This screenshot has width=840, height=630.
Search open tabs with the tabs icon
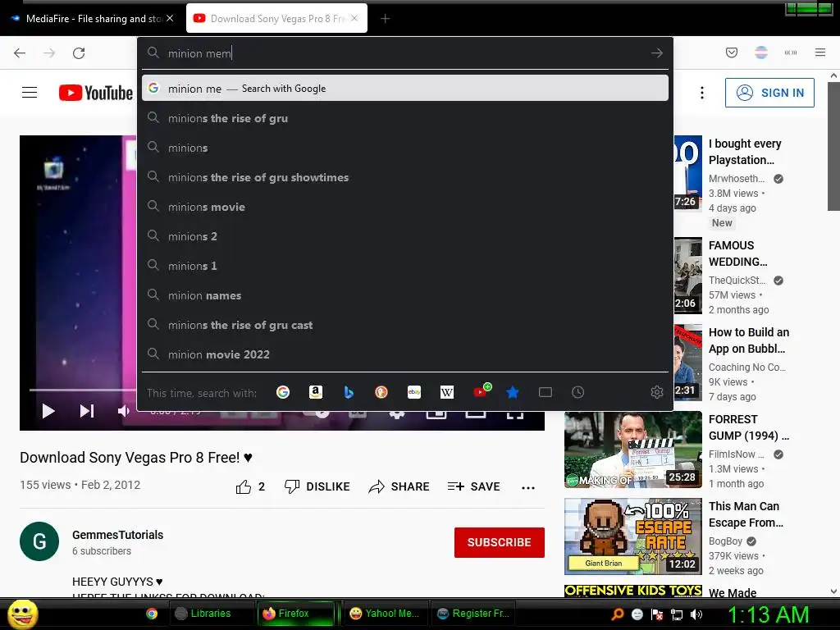click(x=546, y=392)
